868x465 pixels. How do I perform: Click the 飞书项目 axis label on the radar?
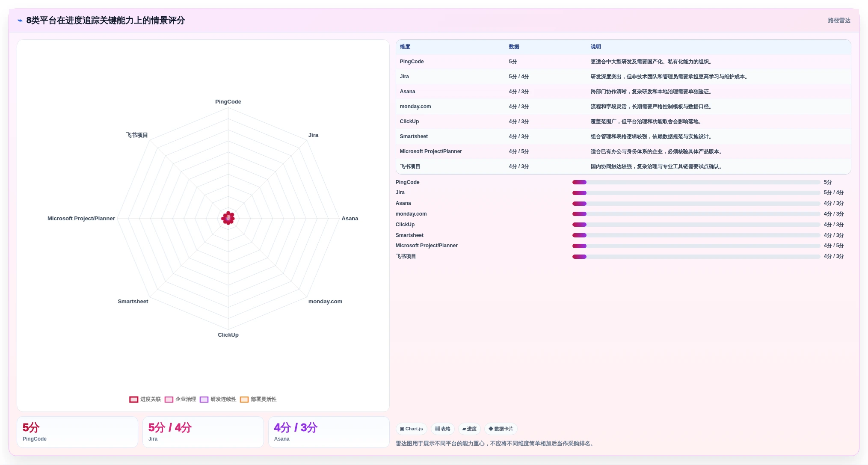(x=136, y=135)
